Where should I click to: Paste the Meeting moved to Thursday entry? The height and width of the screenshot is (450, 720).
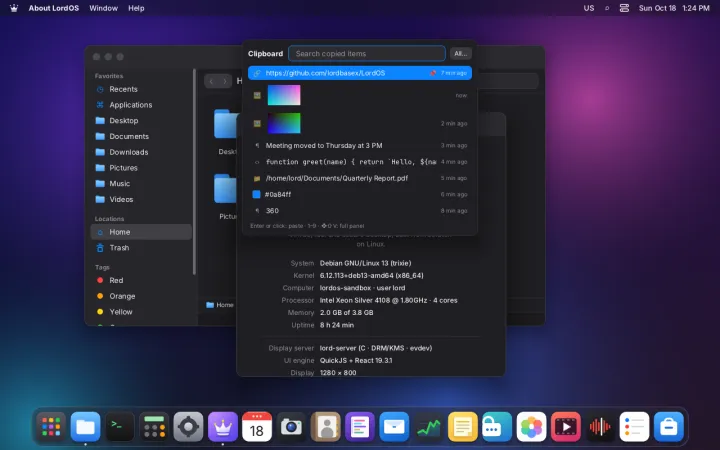coord(360,146)
